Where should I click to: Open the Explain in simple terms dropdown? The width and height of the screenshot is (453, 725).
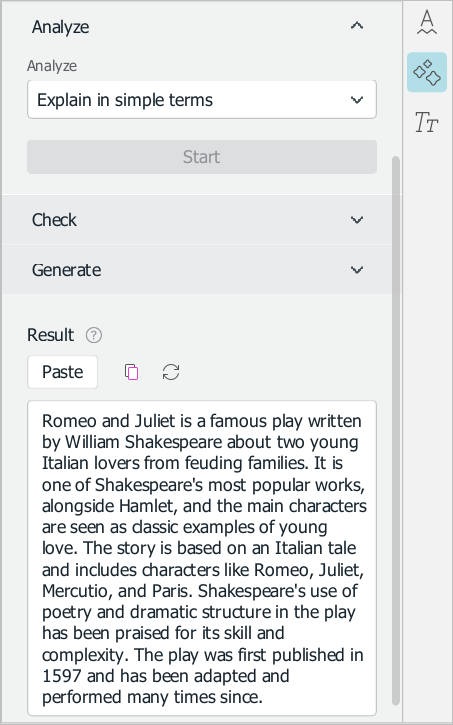[x=202, y=99]
